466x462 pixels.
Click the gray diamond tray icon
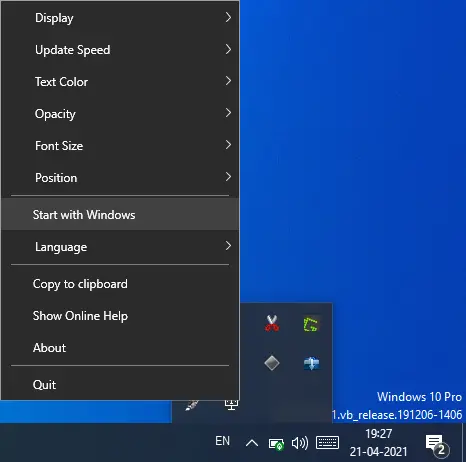coord(272,363)
